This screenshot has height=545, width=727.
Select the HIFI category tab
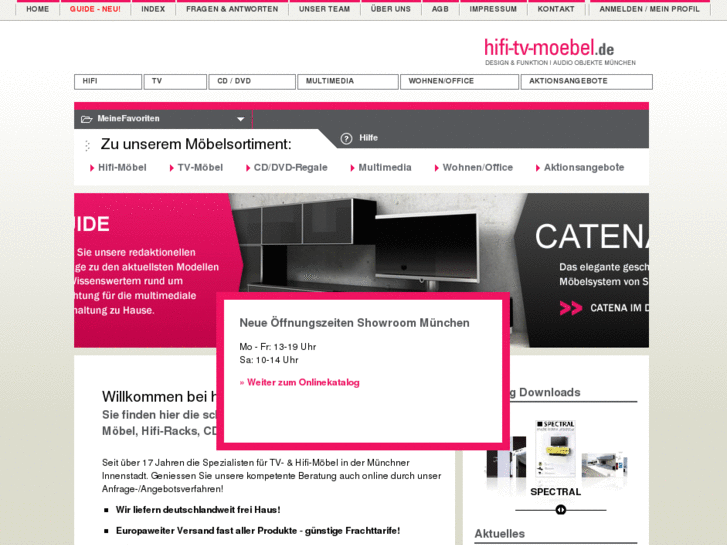(x=108, y=82)
